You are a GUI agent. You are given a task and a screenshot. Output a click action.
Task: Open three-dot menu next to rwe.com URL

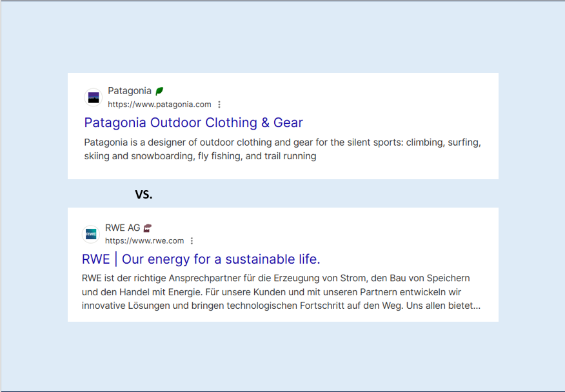(x=192, y=241)
